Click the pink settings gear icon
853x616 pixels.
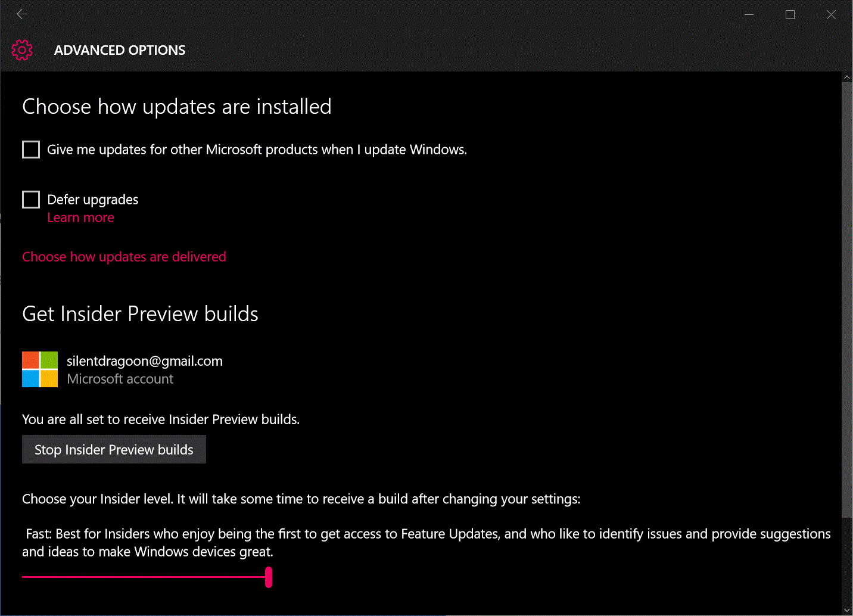pyautogui.click(x=23, y=50)
